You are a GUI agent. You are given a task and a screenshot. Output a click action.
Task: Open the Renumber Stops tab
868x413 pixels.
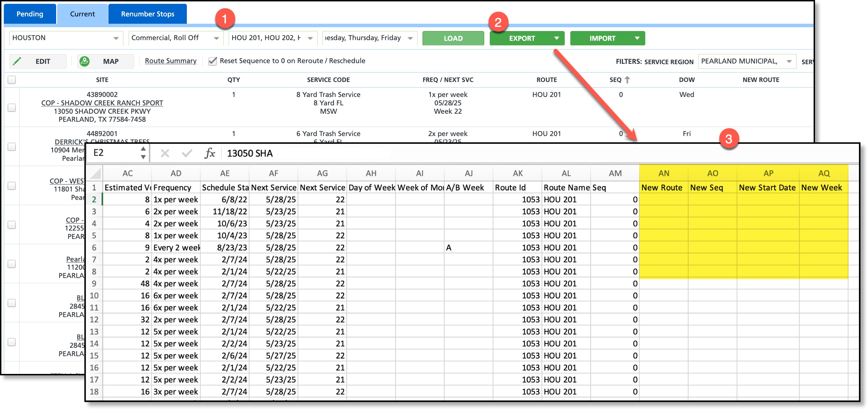pos(147,14)
